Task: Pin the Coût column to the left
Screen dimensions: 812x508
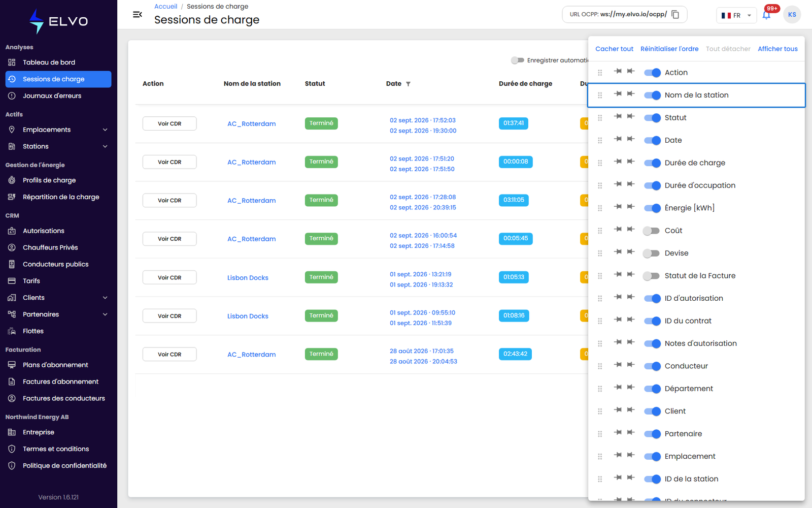Action: [x=618, y=229]
